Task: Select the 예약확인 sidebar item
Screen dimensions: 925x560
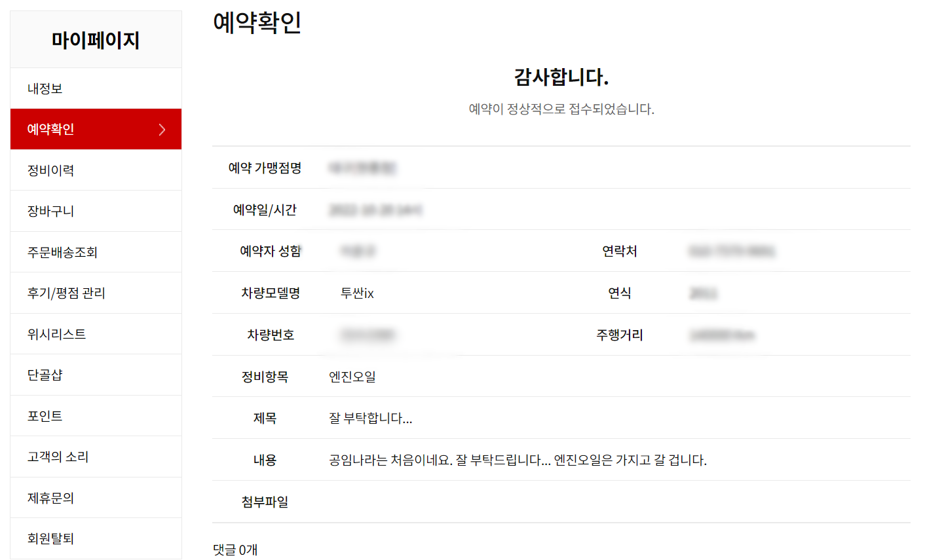Action: point(96,129)
